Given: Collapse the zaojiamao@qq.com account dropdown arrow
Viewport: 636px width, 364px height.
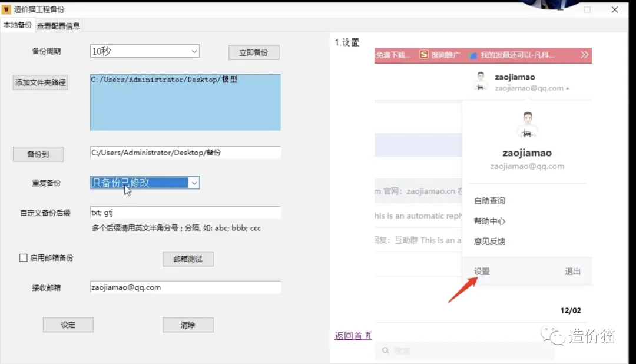Looking at the screenshot, I should [568, 88].
